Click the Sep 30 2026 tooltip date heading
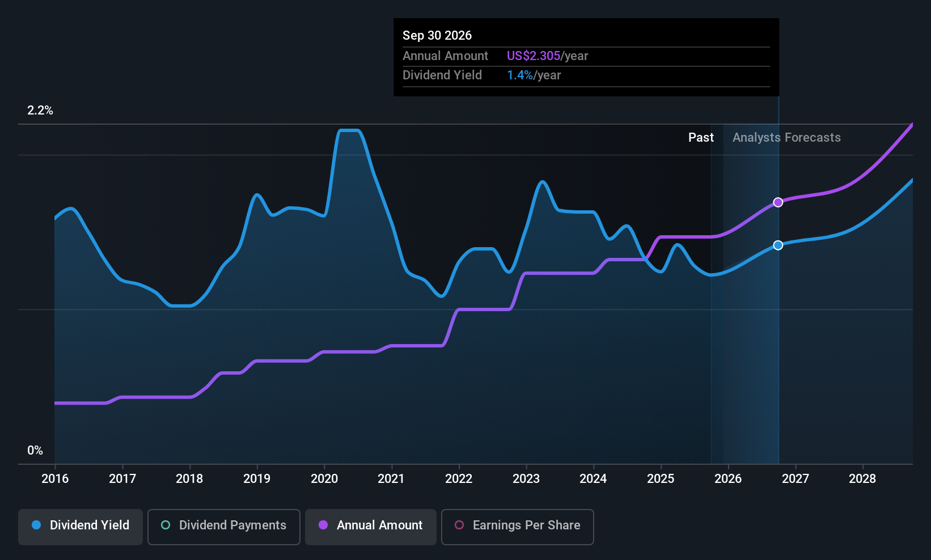931x560 pixels. (437, 36)
